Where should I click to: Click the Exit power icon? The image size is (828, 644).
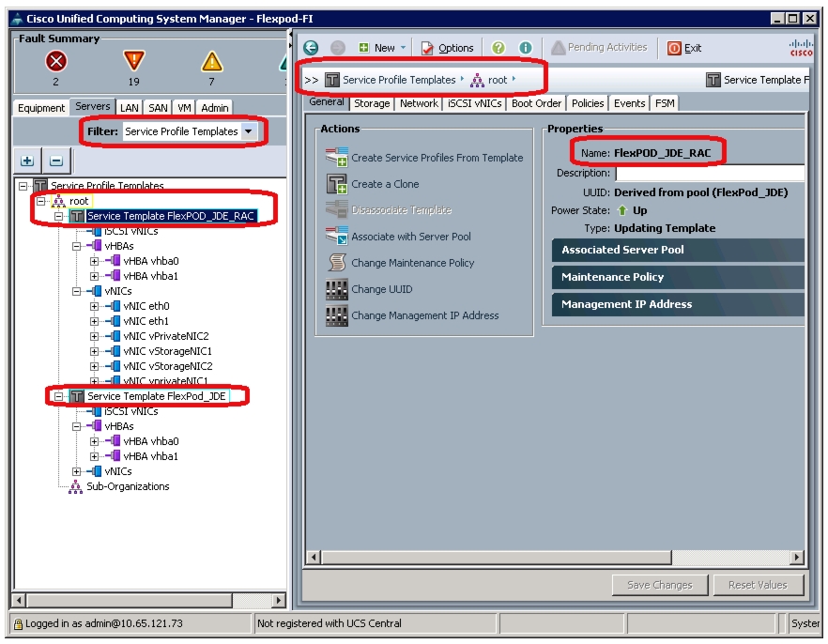(674, 49)
